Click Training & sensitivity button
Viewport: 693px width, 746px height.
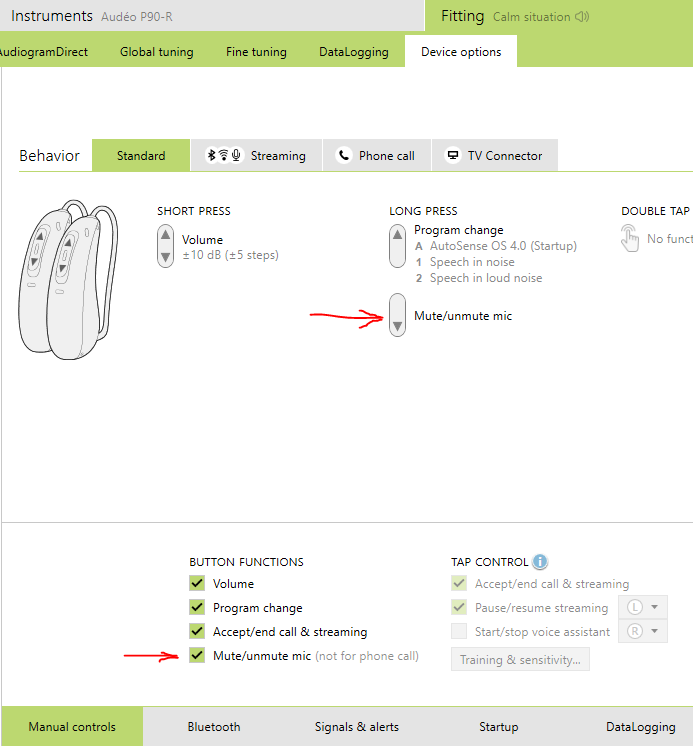tap(520, 659)
